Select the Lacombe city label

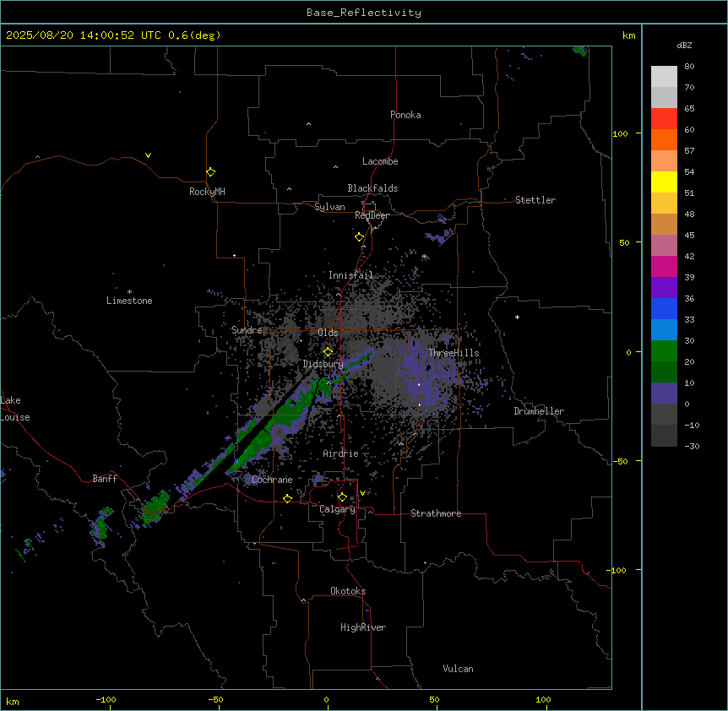click(x=380, y=161)
